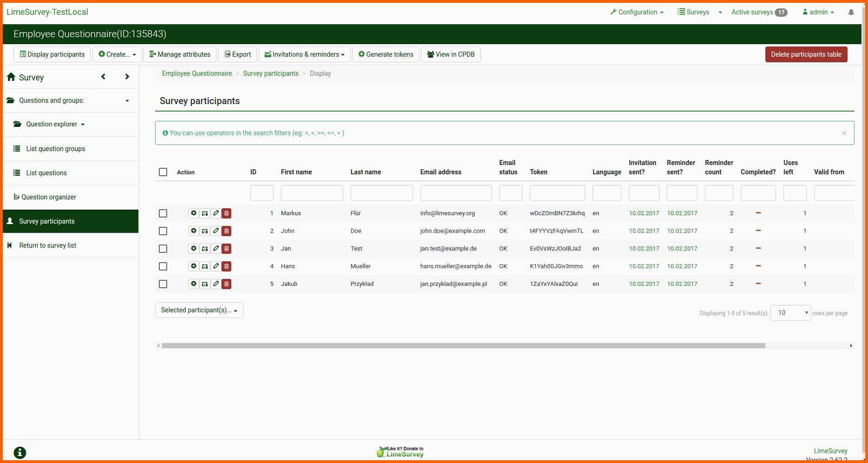
Task: Click the gear icon in Jan Test row
Action: coord(194,249)
